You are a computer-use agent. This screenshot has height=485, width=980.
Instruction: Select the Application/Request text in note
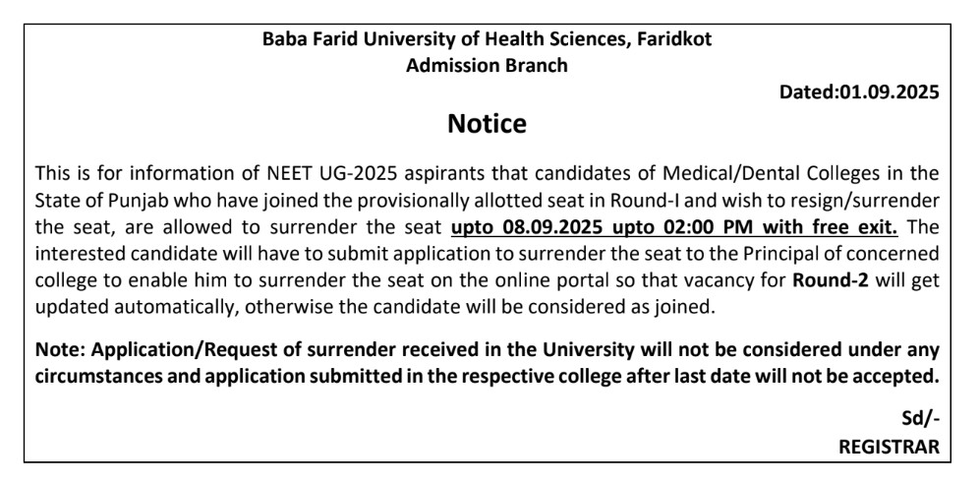(170, 349)
